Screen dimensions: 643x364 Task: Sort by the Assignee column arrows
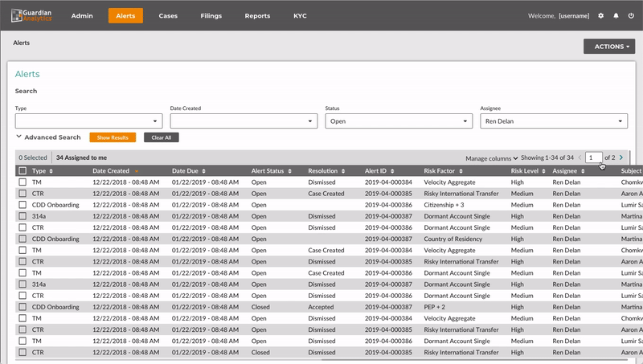583,171
